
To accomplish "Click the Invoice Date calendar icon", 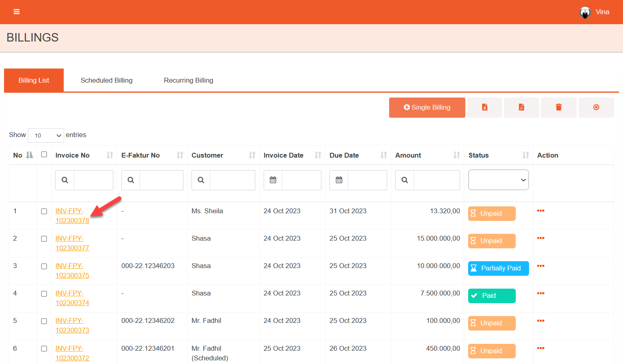I will (273, 180).
